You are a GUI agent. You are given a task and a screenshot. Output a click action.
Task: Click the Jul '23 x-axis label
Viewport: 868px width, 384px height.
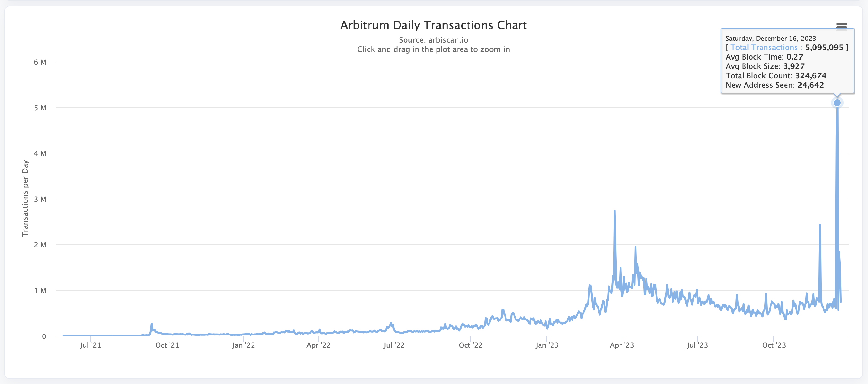(697, 345)
